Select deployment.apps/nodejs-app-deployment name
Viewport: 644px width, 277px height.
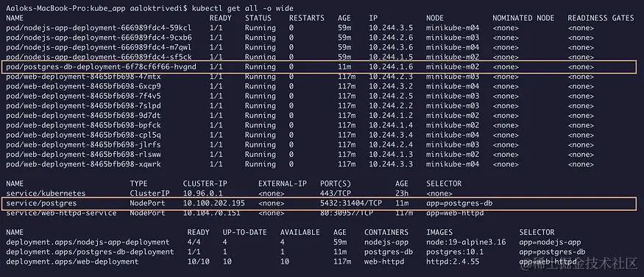(x=88, y=242)
